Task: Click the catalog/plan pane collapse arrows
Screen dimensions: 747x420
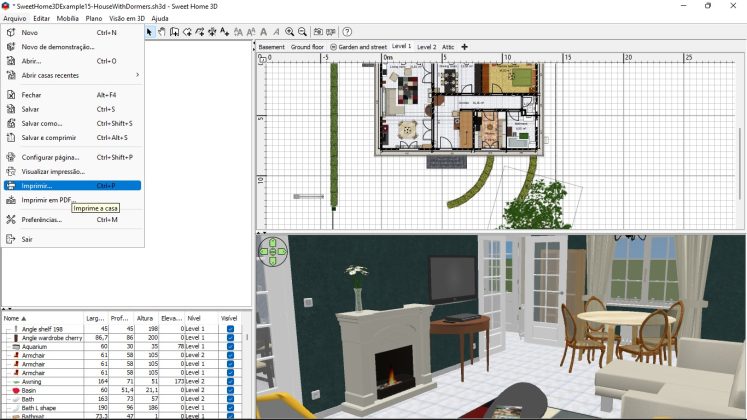Action: click(253, 47)
